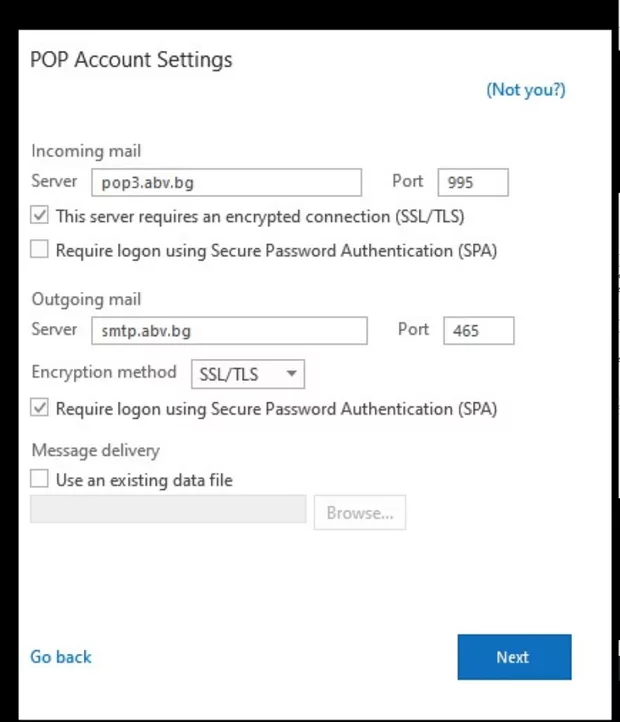
Task: Enable SPA logon for incoming mail
Action: (x=40, y=250)
